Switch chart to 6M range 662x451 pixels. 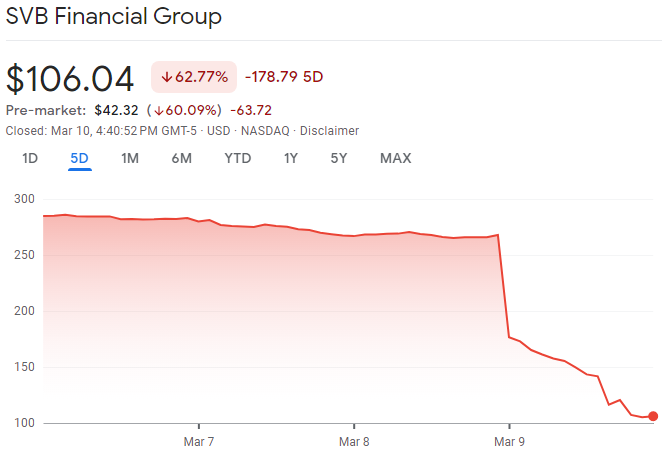181,158
